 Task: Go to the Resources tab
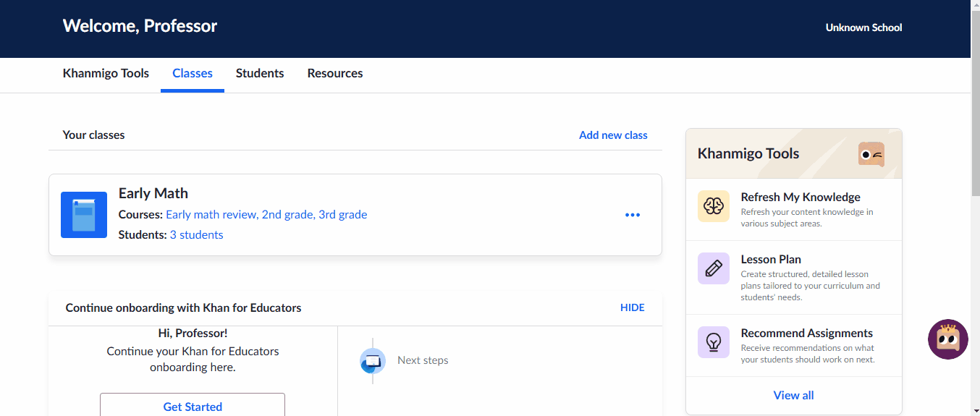(x=335, y=73)
